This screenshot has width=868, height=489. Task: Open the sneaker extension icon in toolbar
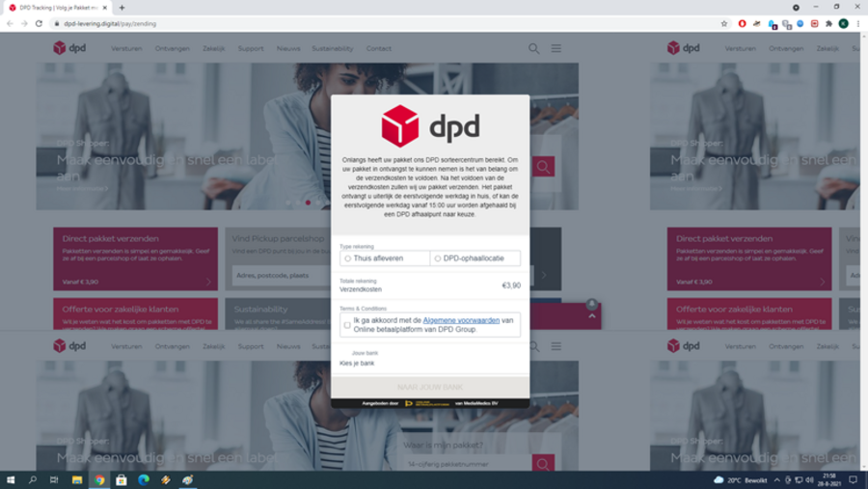click(x=757, y=24)
